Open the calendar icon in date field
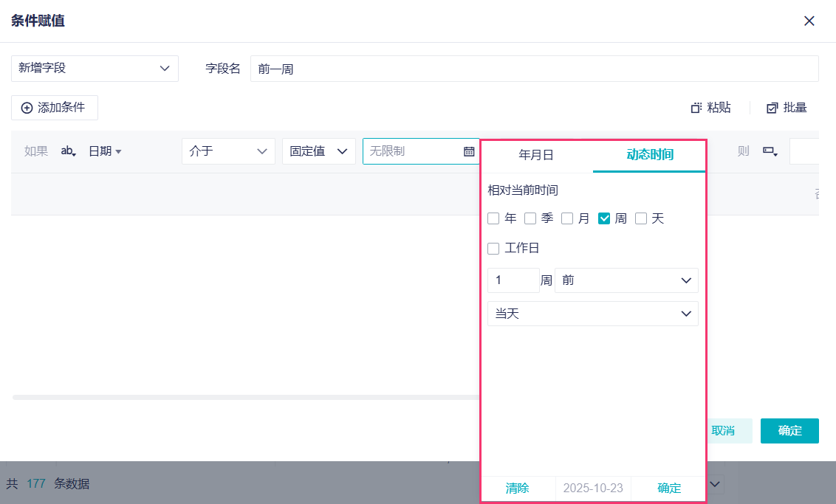Viewport: 836px width, 504px height. click(469, 151)
